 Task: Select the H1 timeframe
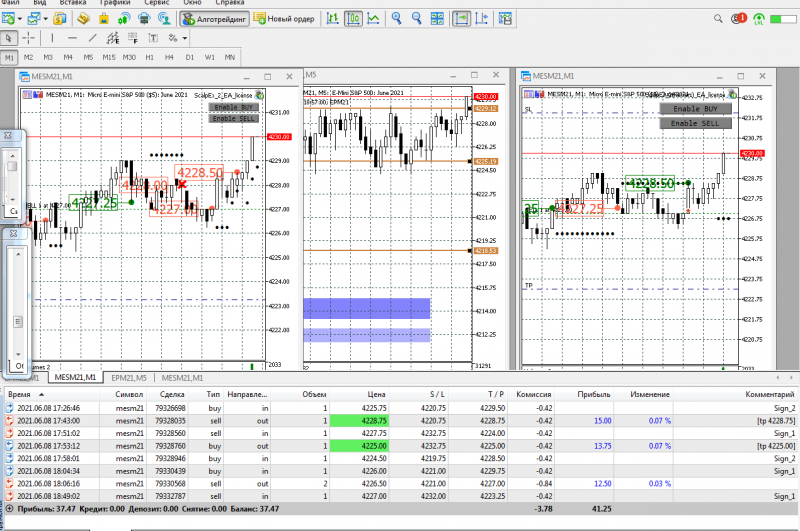coord(149,58)
